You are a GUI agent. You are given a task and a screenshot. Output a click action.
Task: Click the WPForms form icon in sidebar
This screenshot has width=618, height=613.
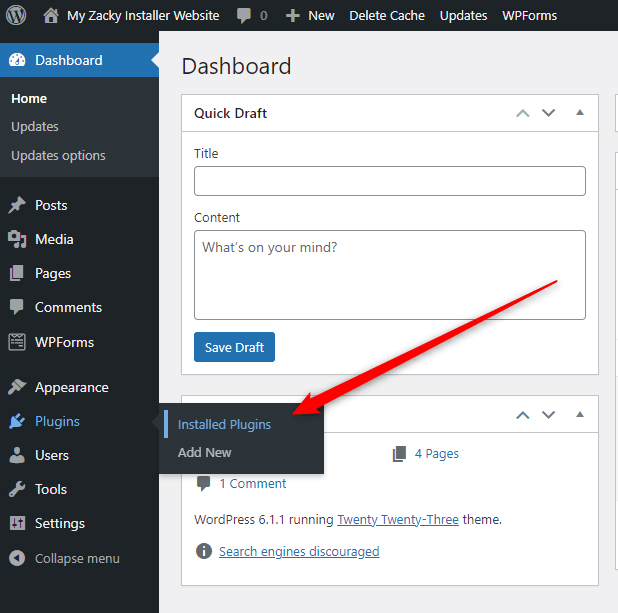pos(17,342)
